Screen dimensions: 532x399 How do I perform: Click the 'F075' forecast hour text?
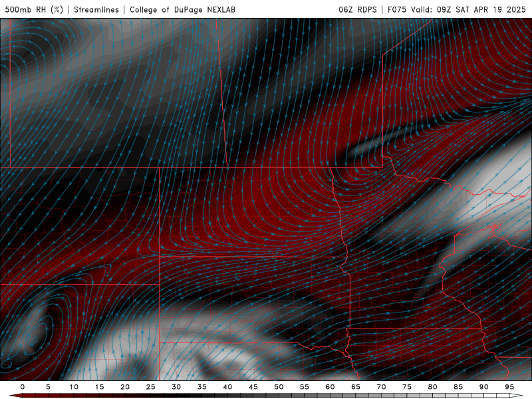(x=396, y=9)
